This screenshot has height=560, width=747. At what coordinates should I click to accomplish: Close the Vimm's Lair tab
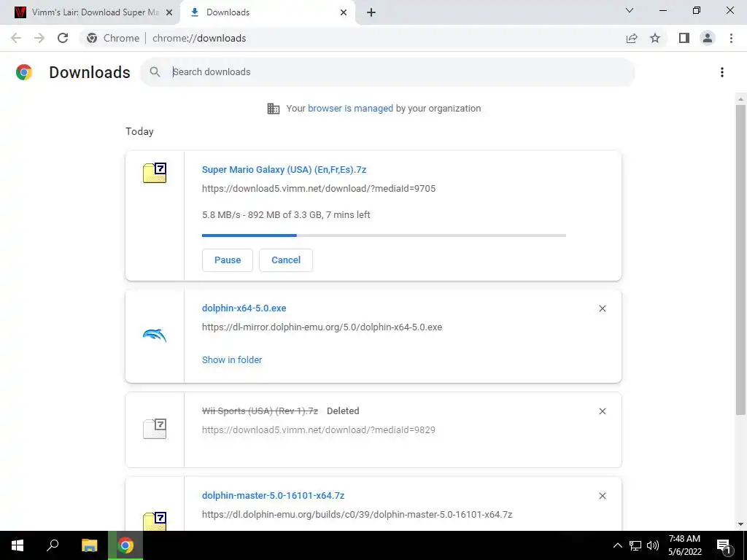click(x=169, y=12)
